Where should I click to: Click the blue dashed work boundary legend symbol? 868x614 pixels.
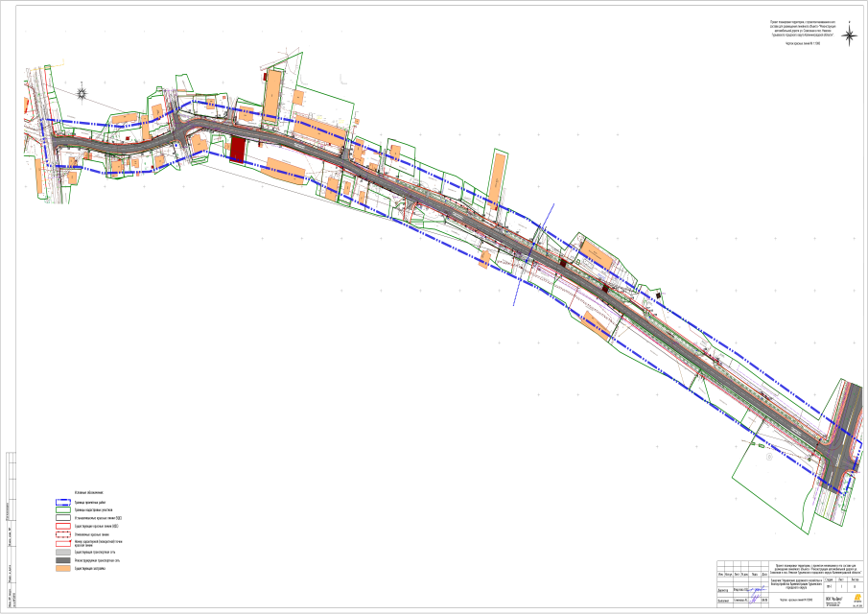(x=64, y=502)
